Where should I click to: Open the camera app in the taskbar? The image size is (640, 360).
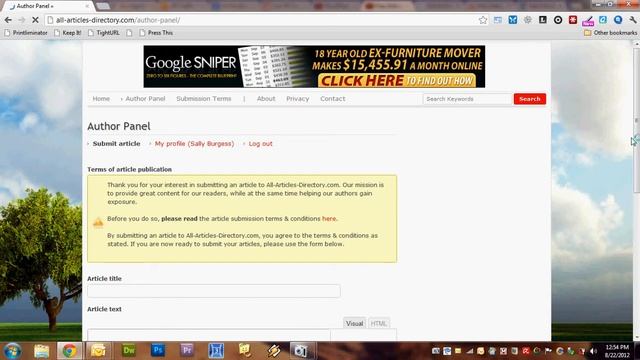pos(302,351)
